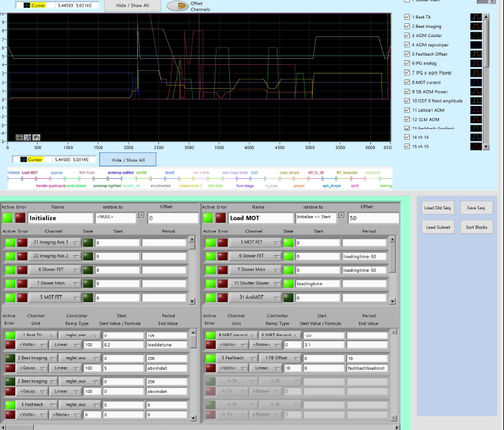
Task: Toggle the 6 IPG analog checkbox
Action: pyautogui.click(x=407, y=64)
